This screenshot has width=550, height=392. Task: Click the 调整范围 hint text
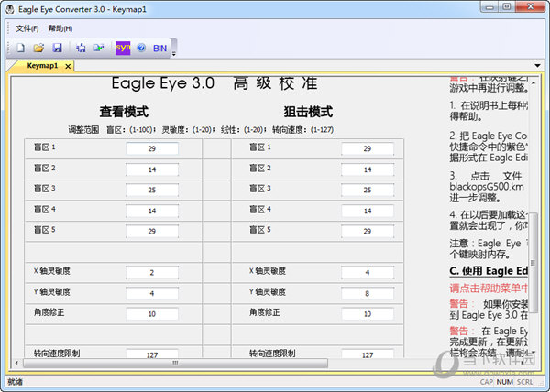pos(83,130)
